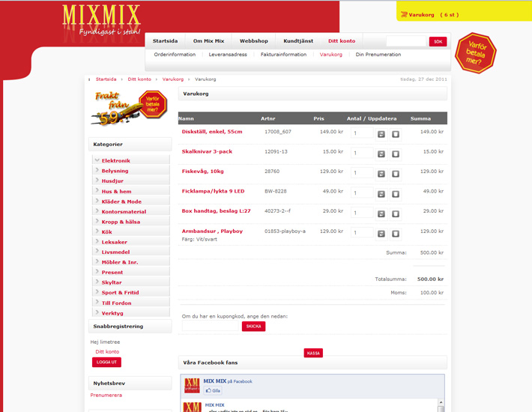
Task: Focus the search input field
Action: click(x=406, y=41)
